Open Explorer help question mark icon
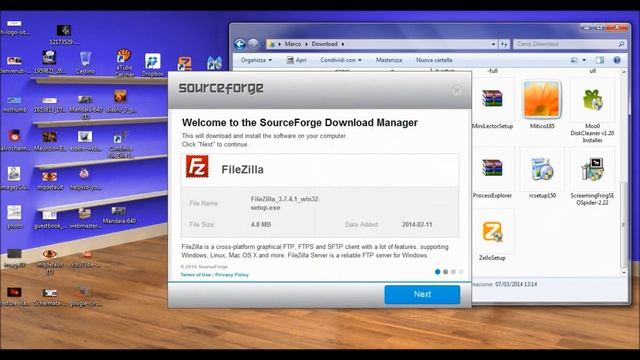 tap(617, 60)
